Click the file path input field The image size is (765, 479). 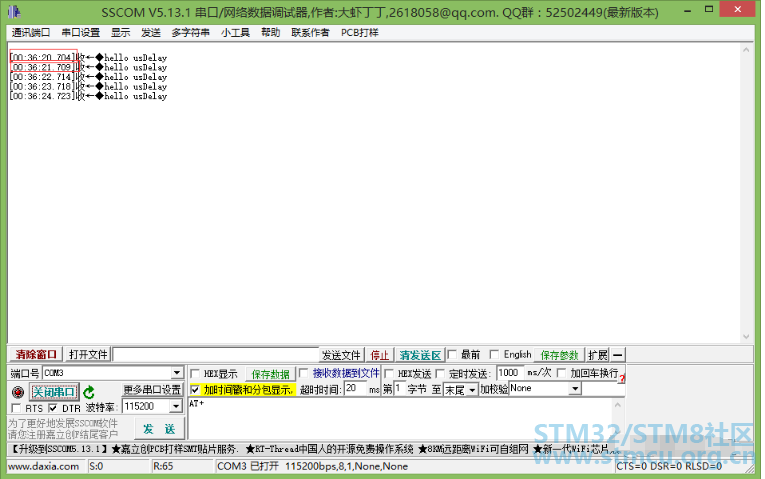pyautogui.click(x=215, y=355)
